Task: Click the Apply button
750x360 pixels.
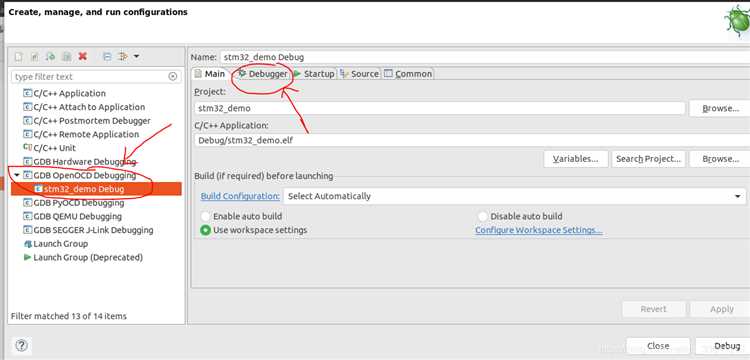Action: pos(720,309)
